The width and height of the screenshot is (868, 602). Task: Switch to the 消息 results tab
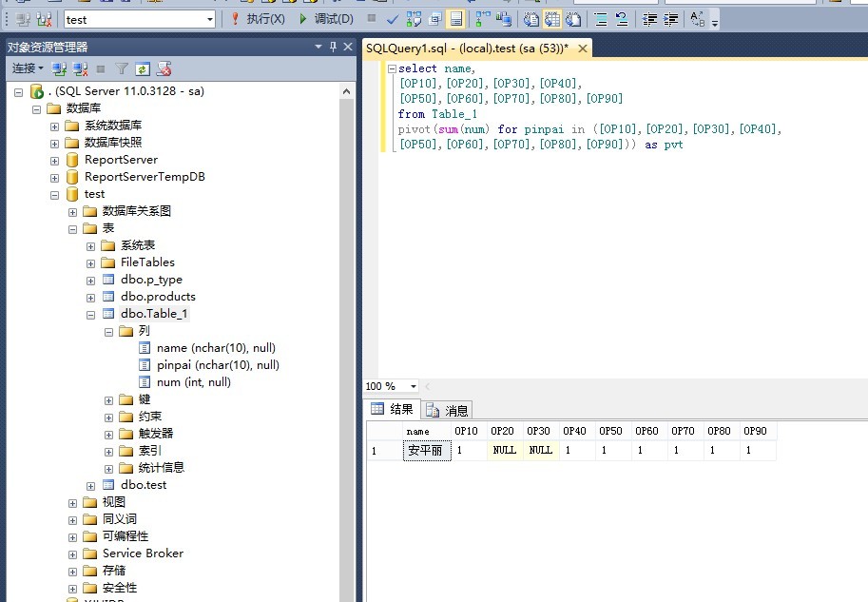[447, 410]
